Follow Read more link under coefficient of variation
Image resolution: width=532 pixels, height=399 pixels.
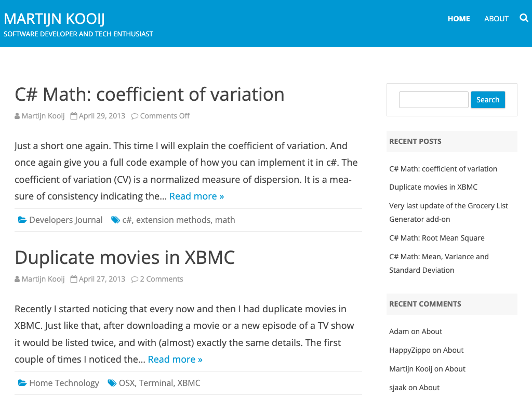(196, 196)
